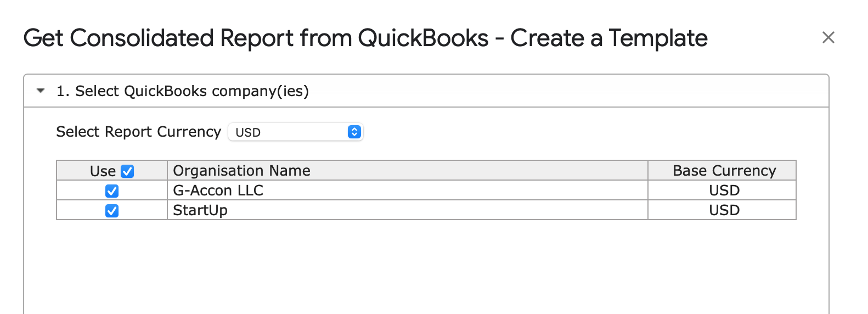Toggle the Use header select-all checkbox
This screenshot has height=314, width=868.
(x=127, y=171)
